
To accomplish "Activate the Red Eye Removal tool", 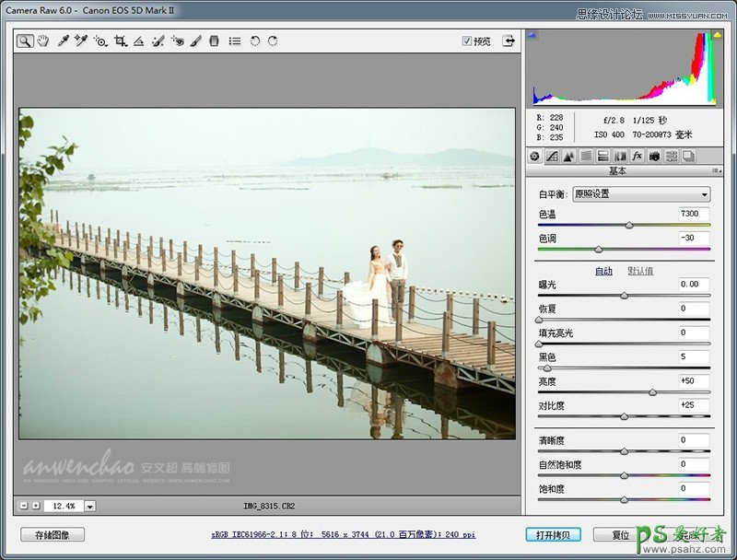I will [x=177, y=41].
